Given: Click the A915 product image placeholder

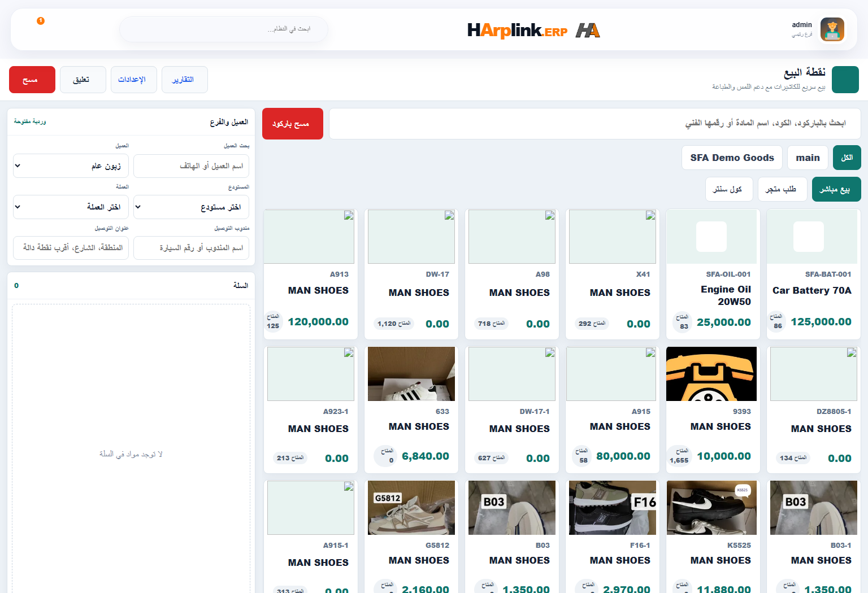Looking at the screenshot, I should (x=611, y=374).
